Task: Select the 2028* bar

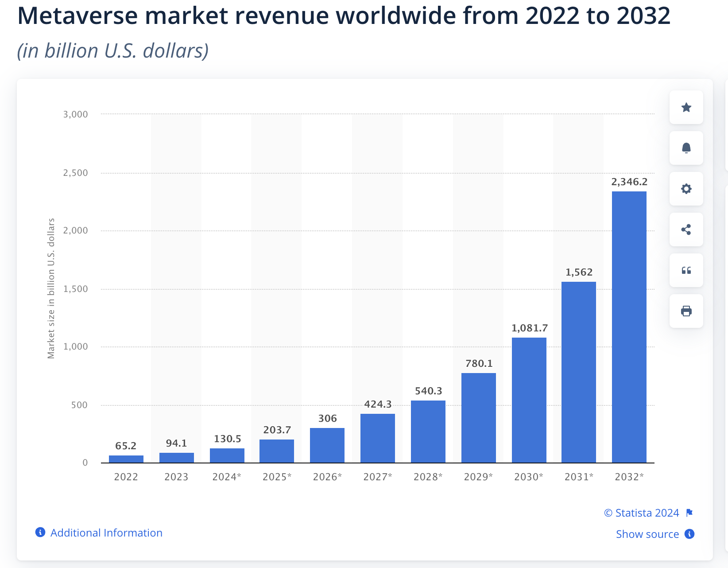Action: point(428,432)
